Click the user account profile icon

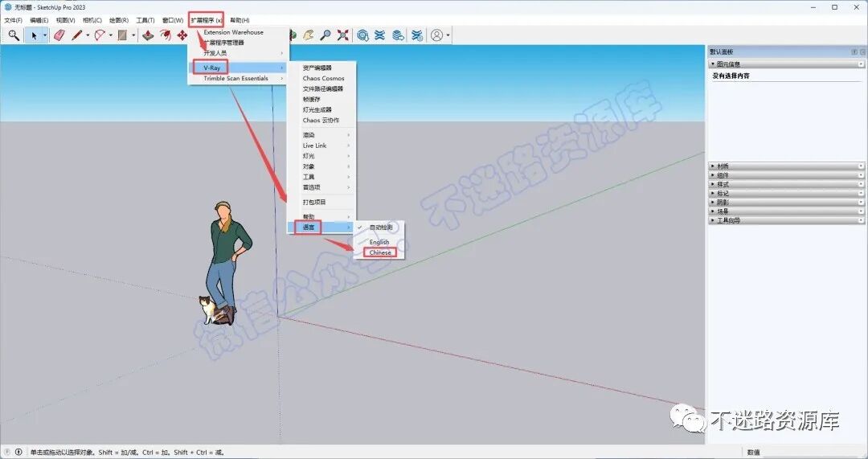coord(436,35)
